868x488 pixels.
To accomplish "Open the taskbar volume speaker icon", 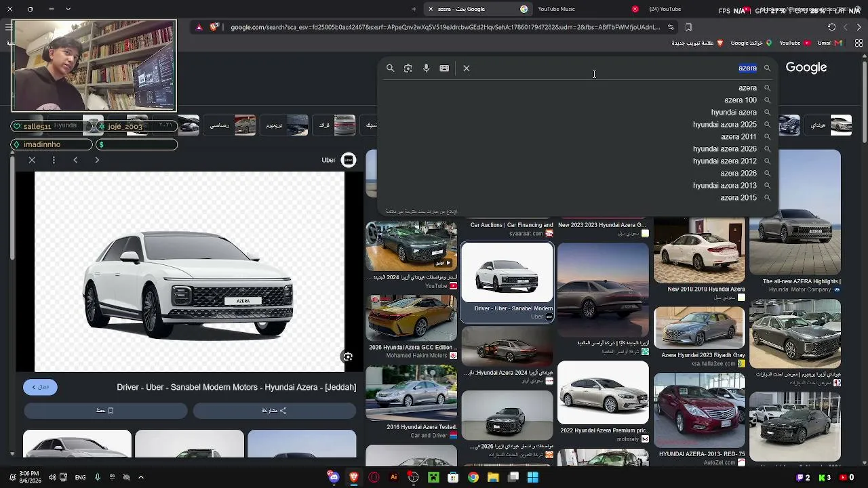I will [x=52, y=477].
